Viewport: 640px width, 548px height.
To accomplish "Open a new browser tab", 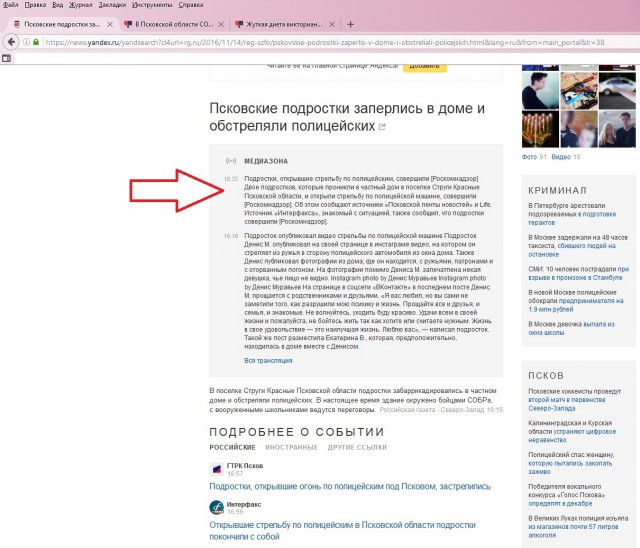I will pos(350,24).
